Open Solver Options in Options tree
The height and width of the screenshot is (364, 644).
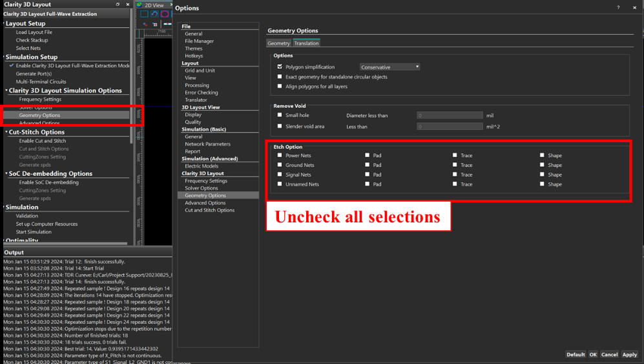pos(202,188)
